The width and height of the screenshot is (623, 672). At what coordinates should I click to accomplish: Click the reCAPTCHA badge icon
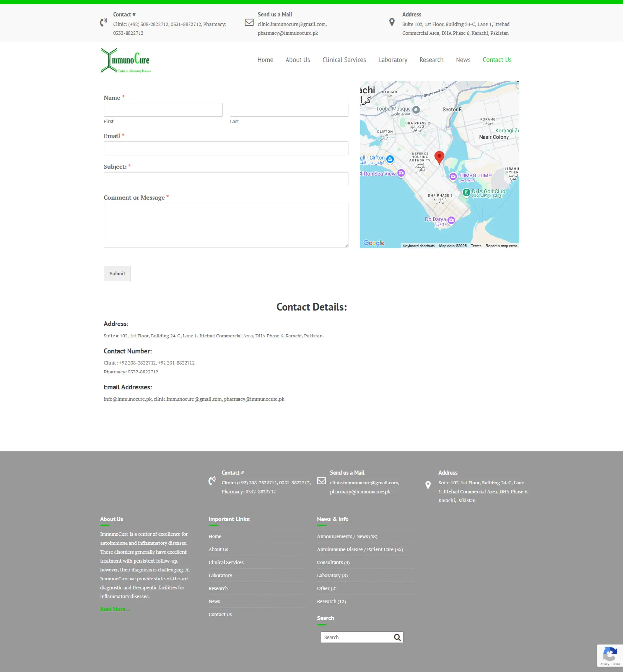609,654
